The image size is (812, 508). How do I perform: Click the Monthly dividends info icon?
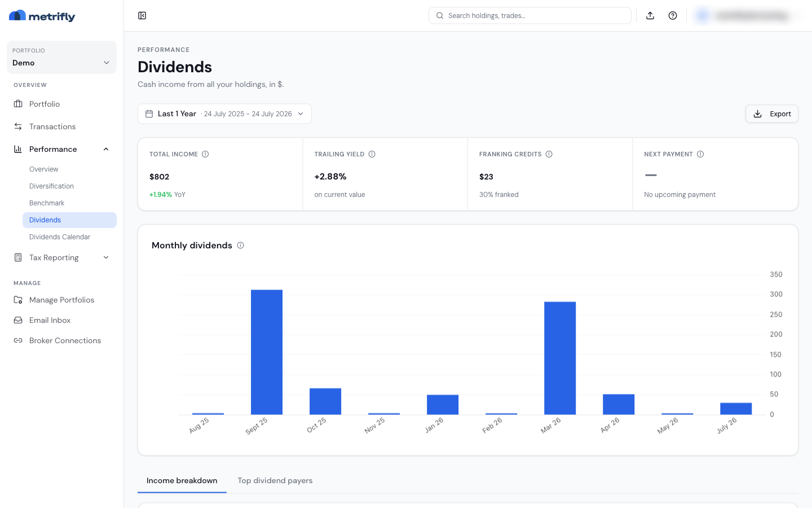pyautogui.click(x=241, y=246)
